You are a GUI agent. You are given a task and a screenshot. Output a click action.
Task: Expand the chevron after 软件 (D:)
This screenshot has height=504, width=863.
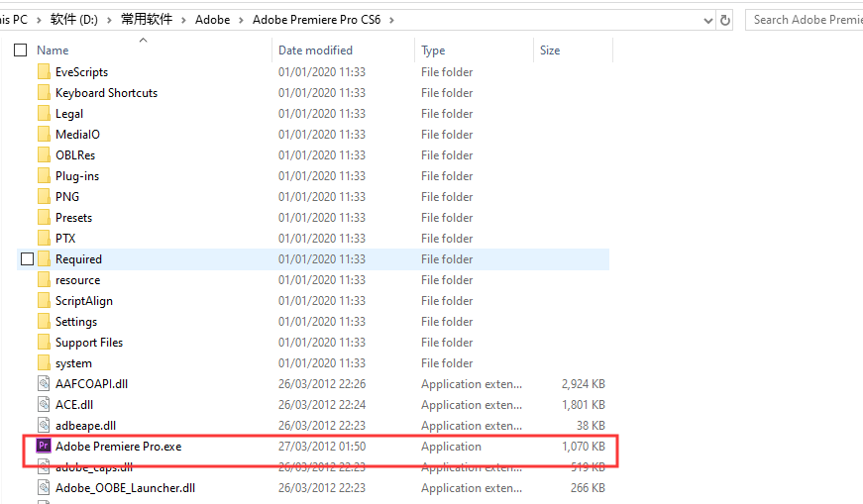pos(109,21)
